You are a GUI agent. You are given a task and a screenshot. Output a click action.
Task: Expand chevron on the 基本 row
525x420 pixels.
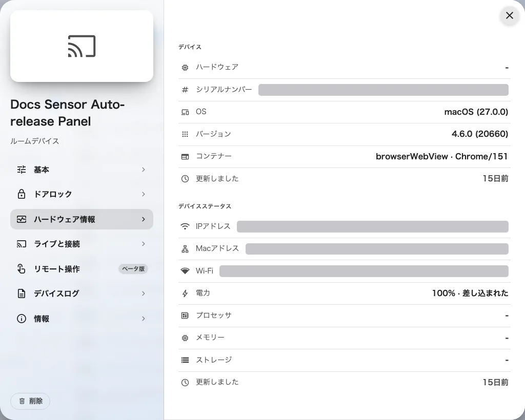(144, 170)
